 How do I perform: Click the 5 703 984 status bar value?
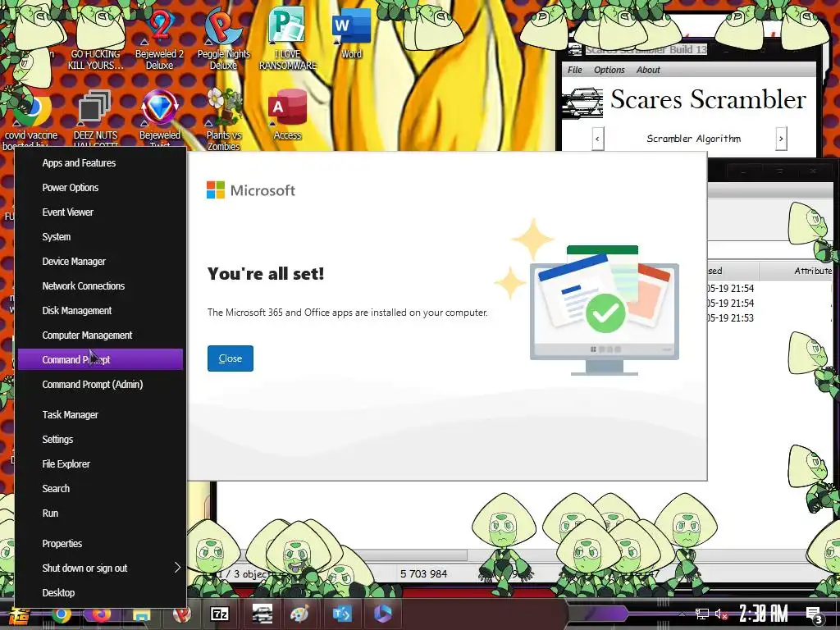[x=423, y=573]
